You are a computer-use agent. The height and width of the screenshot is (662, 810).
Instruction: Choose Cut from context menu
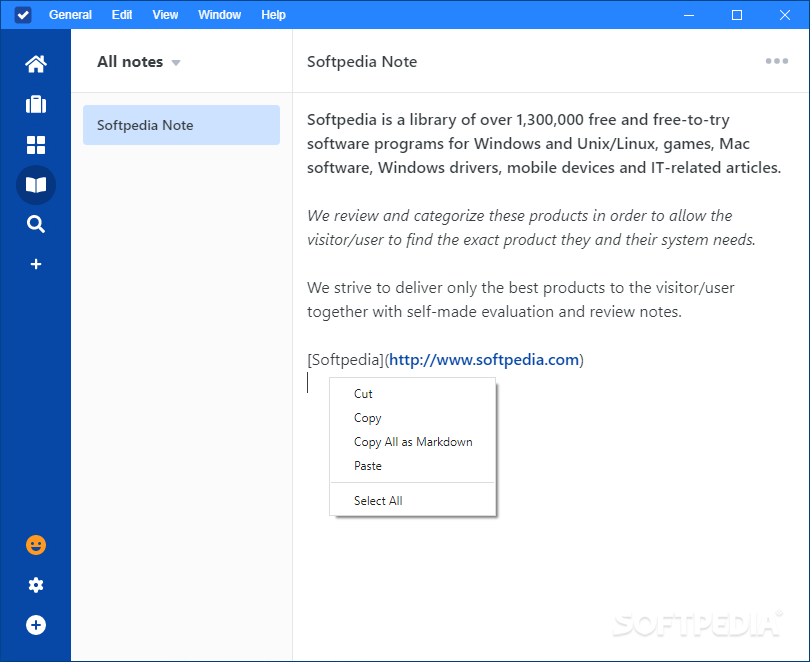pyautogui.click(x=413, y=393)
